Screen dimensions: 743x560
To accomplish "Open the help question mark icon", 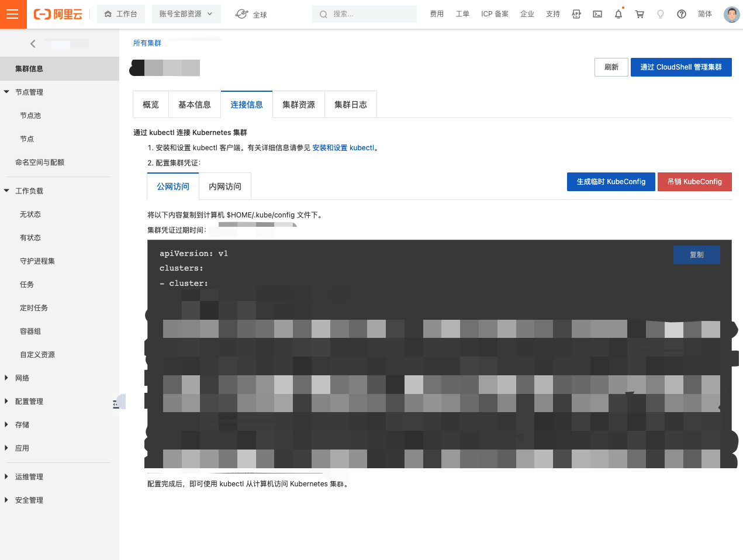I will tap(682, 14).
